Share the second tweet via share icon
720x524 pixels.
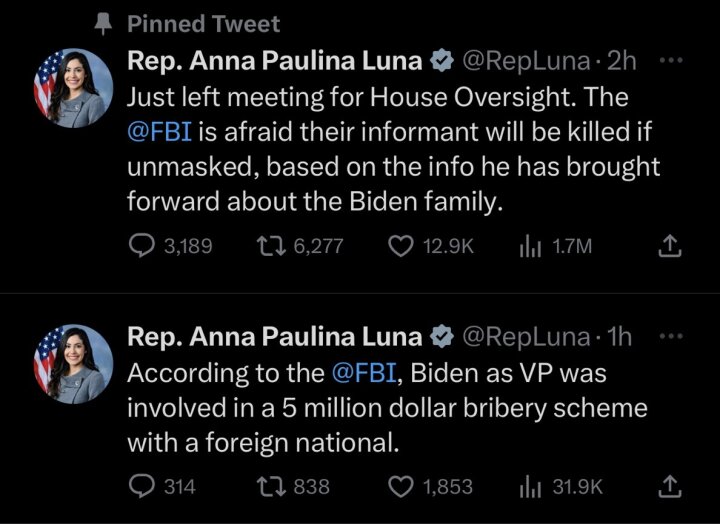coord(670,487)
